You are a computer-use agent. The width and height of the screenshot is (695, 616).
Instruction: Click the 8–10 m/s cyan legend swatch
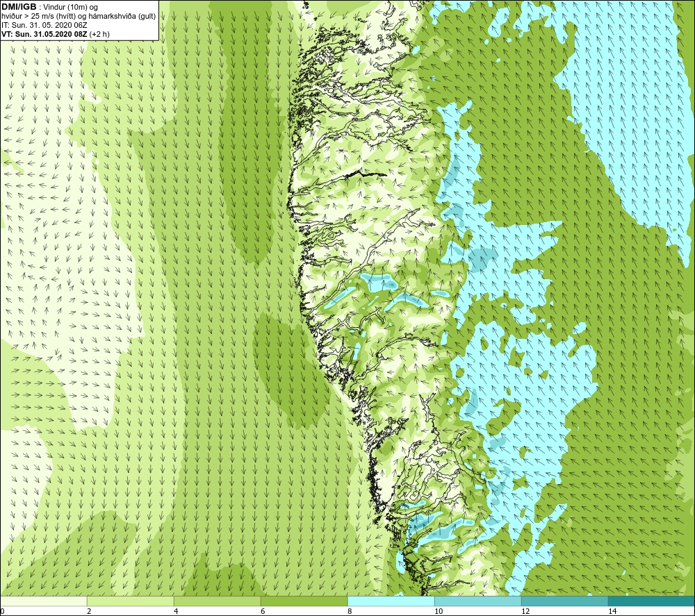click(x=391, y=601)
